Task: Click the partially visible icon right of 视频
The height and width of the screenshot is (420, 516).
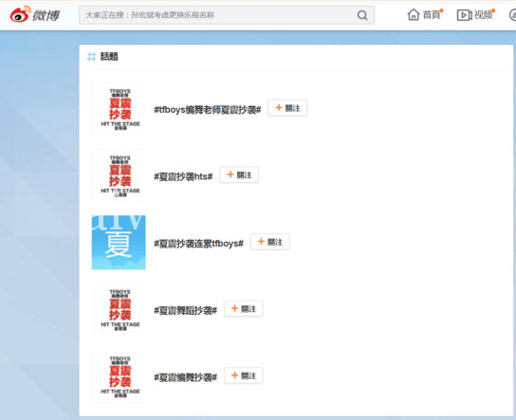Action: click(x=512, y=15)
